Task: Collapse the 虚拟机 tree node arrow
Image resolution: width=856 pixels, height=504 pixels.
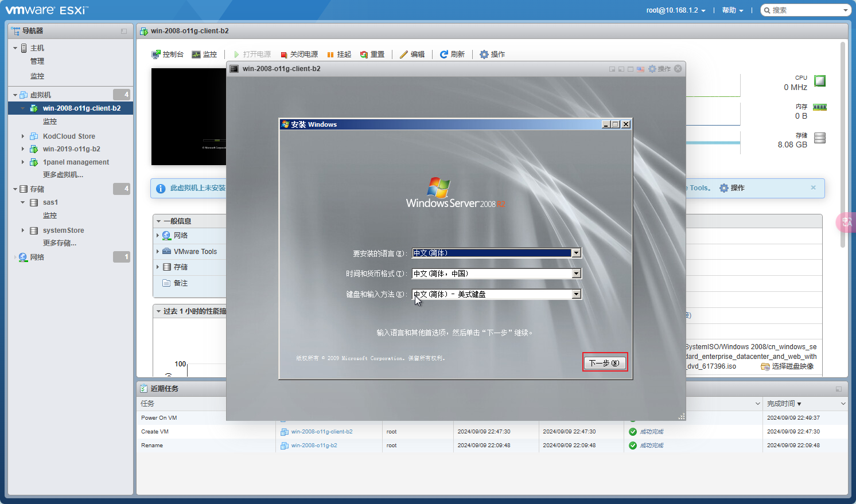Action: pyautogui.click(x=15, y=95)
